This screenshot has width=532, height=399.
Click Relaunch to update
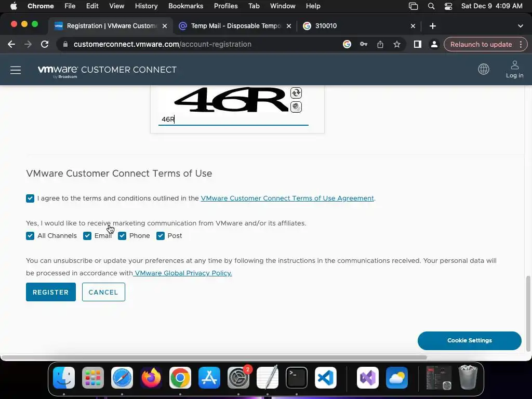tap(481, 45)
